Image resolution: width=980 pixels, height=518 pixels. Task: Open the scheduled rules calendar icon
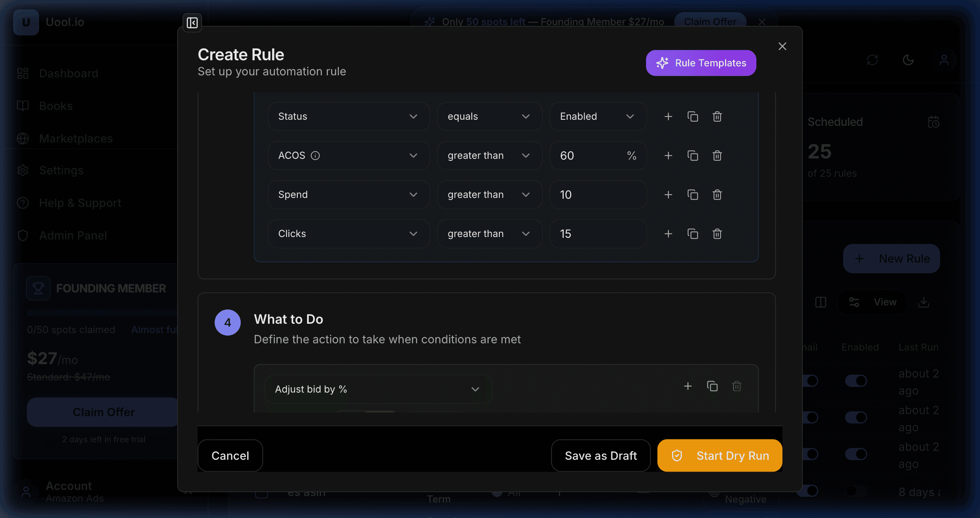click(x=934, y=122)
